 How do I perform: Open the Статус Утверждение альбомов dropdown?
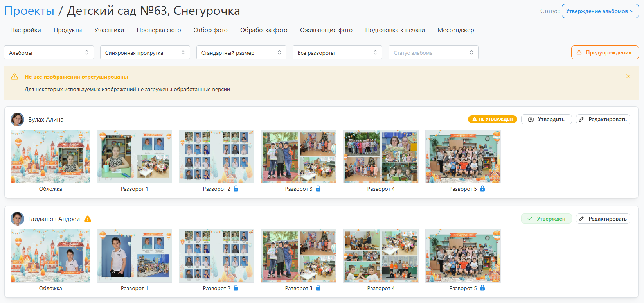600,11
